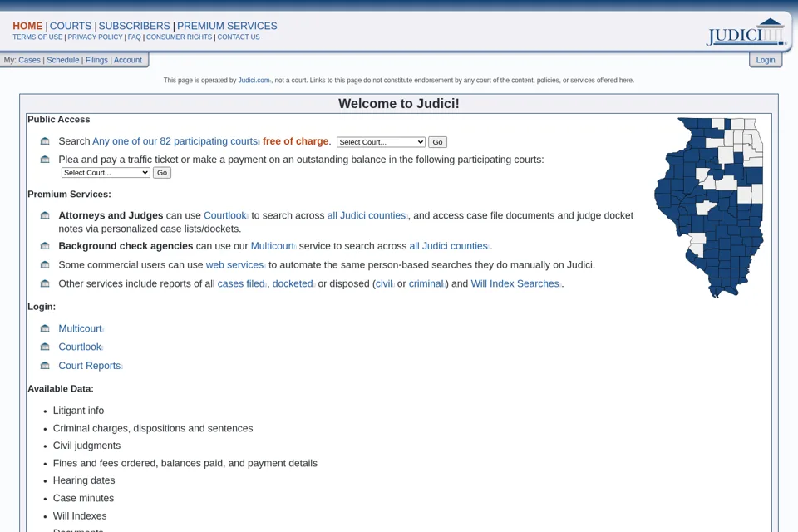Screen dimensions: 798x532
Task: Open 'all Judici counties' link in Background check line
Action: 448,246
